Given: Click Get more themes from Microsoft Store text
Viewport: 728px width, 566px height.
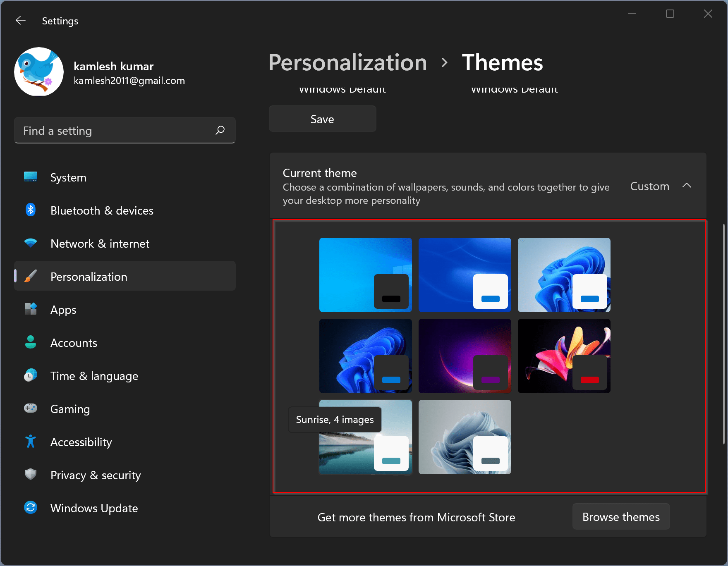Looking at the screenshot, I should pos(417,517).
